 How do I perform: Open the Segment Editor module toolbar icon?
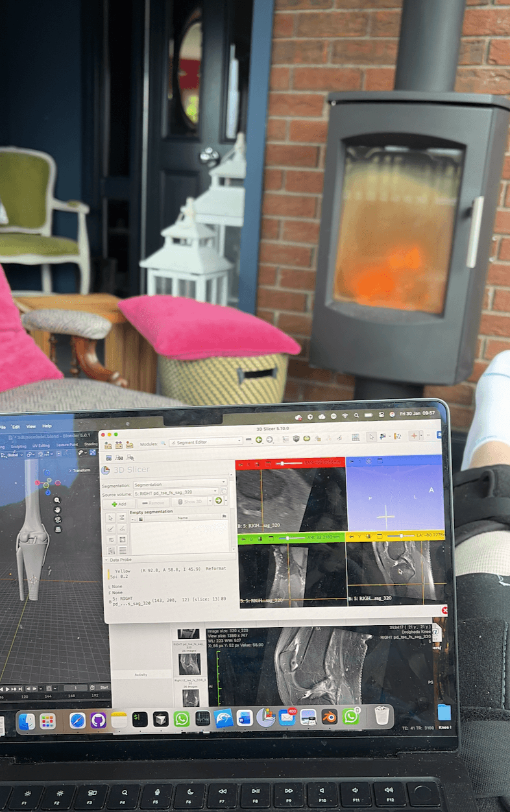click(339, 439)
